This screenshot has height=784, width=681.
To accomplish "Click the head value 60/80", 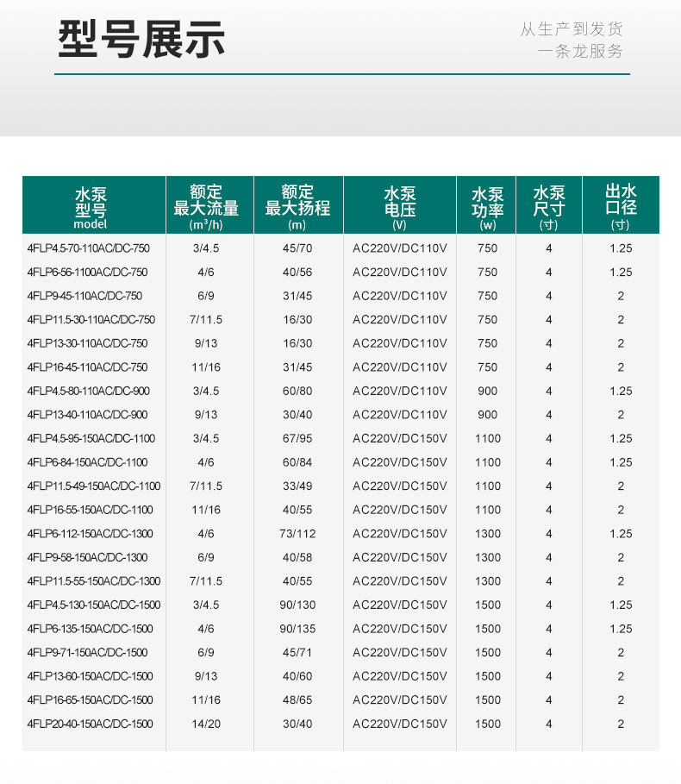I will coord(297,391).
